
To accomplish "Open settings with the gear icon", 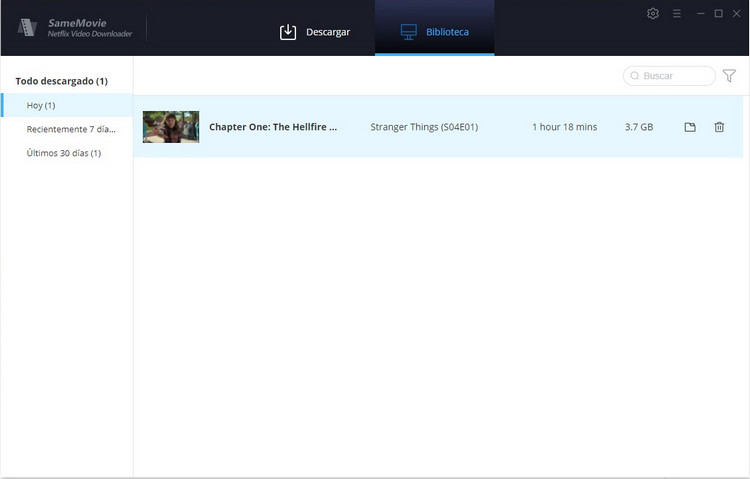I will 653,14.
